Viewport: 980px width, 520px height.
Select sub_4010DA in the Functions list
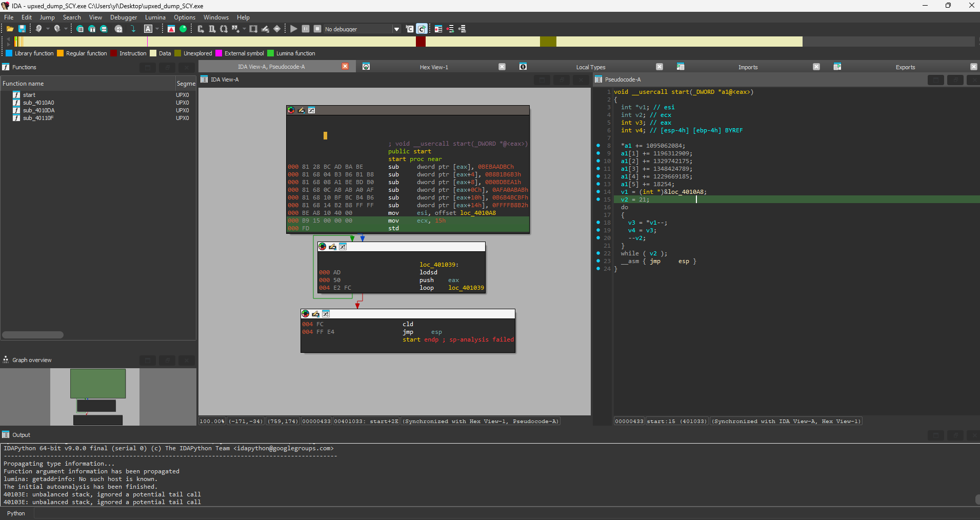(x=38, y=110)
